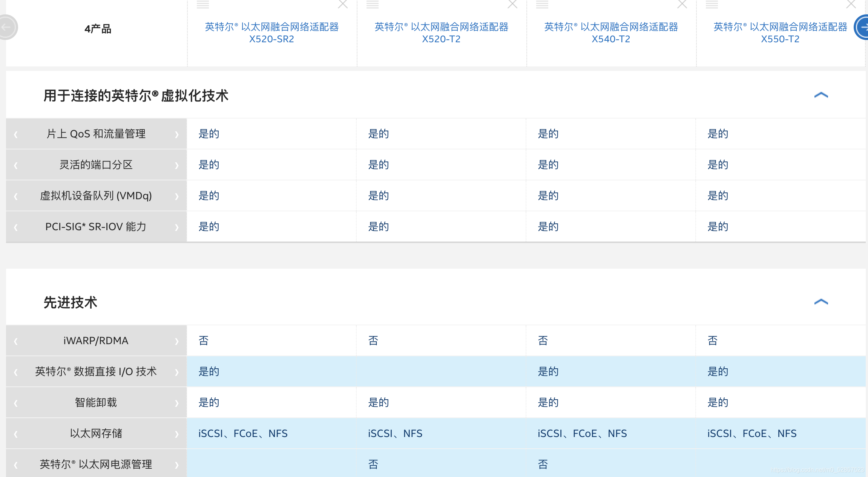Click left chevron on 以太网电源管理 row
This screenshot has width=868, height=477.
(16, 465)
